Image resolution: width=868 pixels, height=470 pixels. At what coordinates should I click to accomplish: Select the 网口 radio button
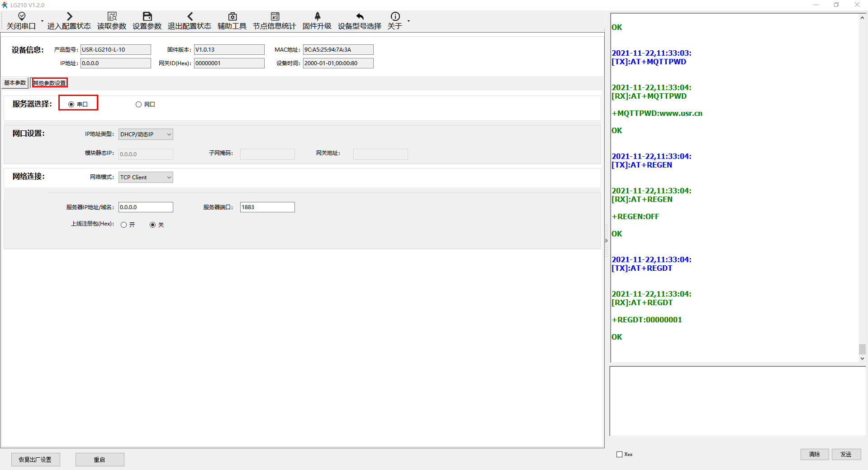(139, 105)
